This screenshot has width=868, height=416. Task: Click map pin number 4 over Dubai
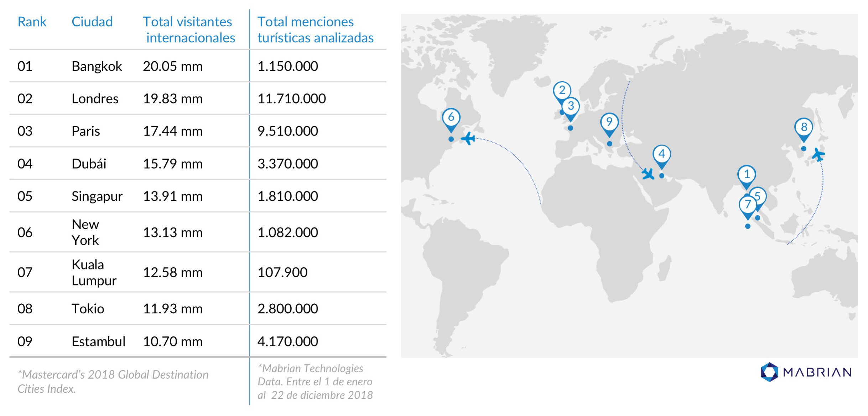[661, 154]
